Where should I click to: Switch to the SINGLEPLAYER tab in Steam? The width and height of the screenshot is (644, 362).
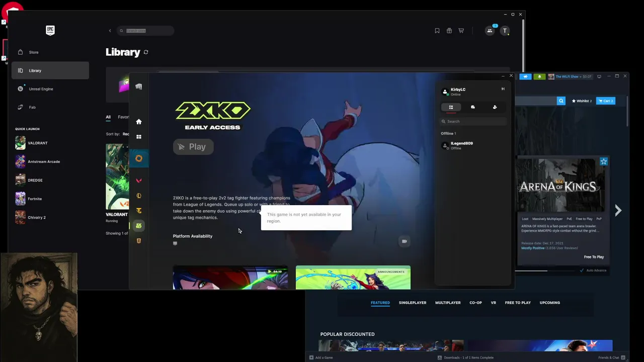413,303
